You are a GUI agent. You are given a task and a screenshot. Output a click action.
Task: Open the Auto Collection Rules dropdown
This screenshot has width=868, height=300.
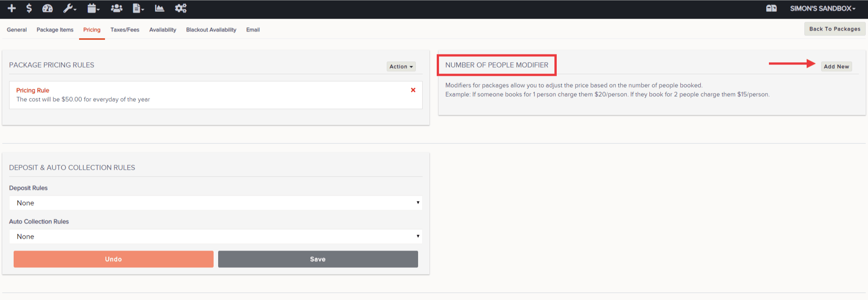click(x=216, y=236)
